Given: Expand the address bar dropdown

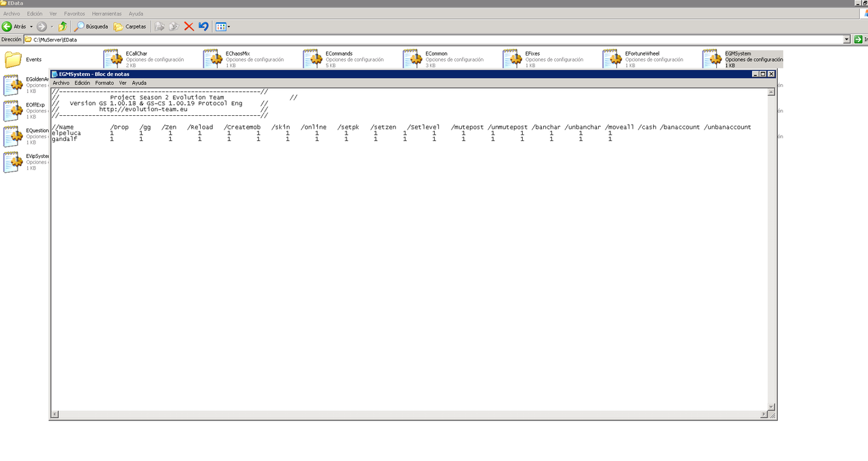Looking at the screenshot, I should [x=847, y=39].
